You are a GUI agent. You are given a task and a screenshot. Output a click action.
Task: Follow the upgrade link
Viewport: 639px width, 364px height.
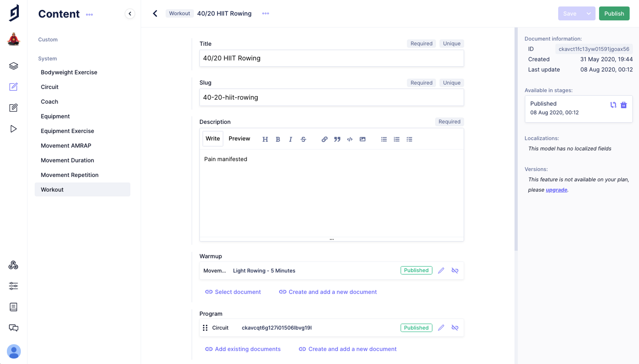[556, 190]
